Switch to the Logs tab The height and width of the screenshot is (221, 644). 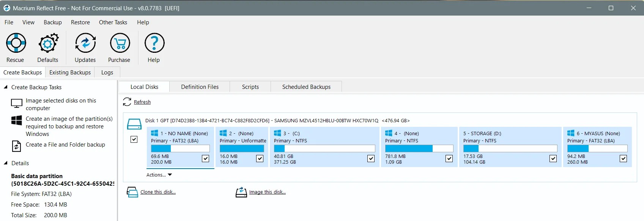click(107, 73)
